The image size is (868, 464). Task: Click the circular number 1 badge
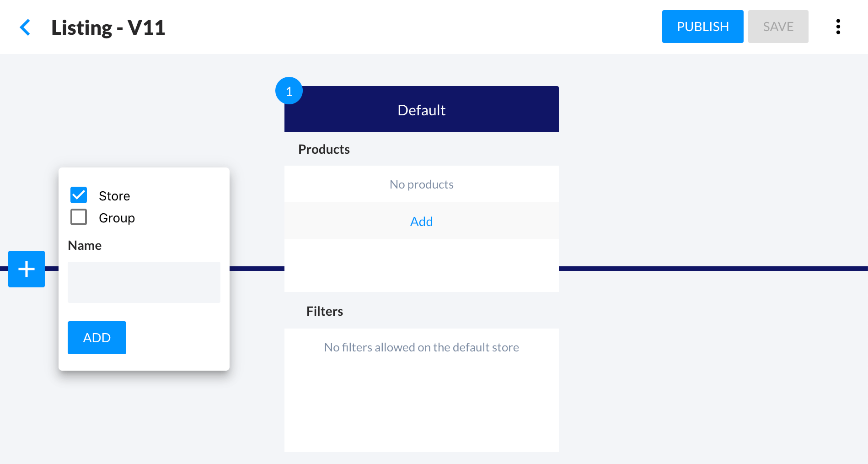pyautogui.click(x=289, y=91)
